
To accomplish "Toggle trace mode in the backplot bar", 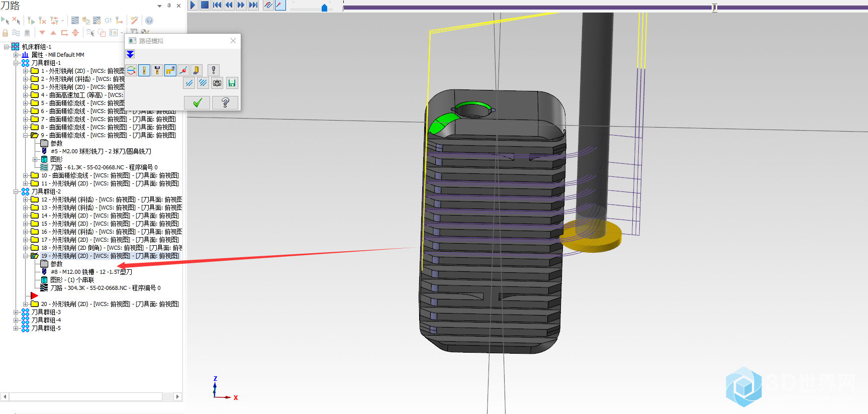I will (x=268, y=5).
